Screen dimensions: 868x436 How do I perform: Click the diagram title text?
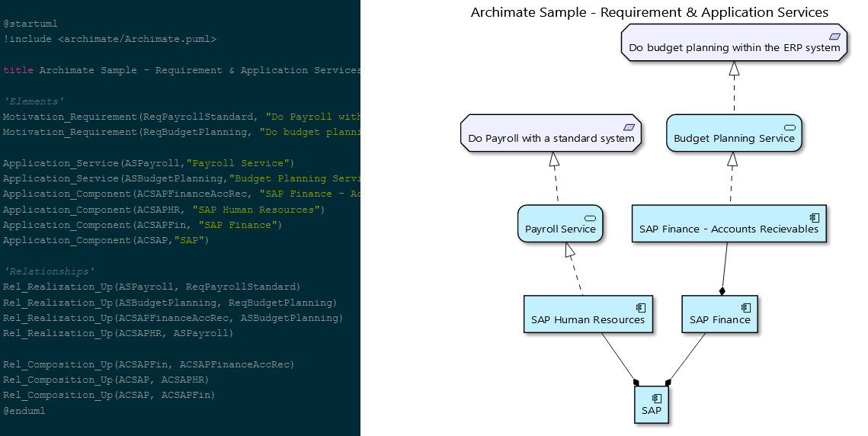[x=649, y=12]
